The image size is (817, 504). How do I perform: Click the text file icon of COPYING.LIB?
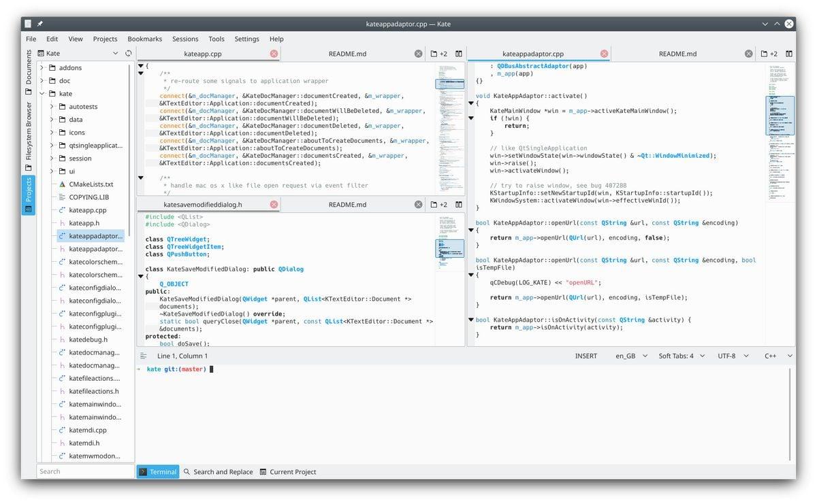pyautogui.click(x=62, y=197)
